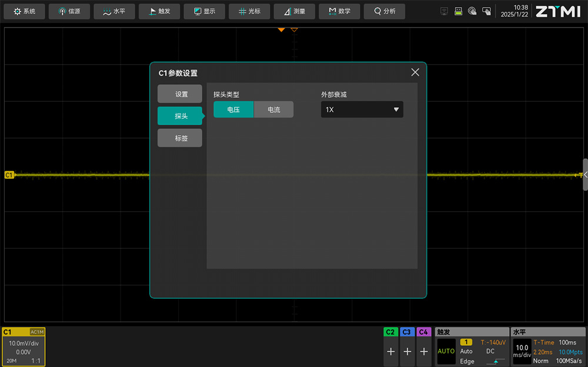Image resolution: width=588 pixels, height=367 pixels.
Task: Add channel C2 with its plus icon
Action: click(x=391, y=352)
